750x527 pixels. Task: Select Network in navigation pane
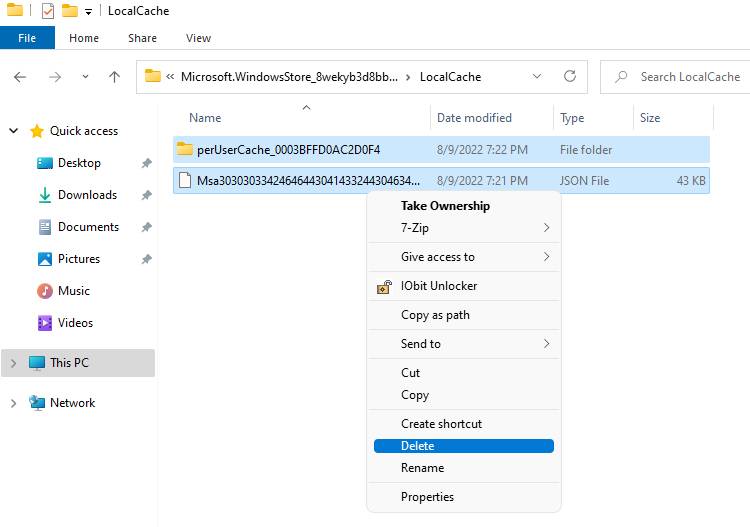[x=72, y=403]
